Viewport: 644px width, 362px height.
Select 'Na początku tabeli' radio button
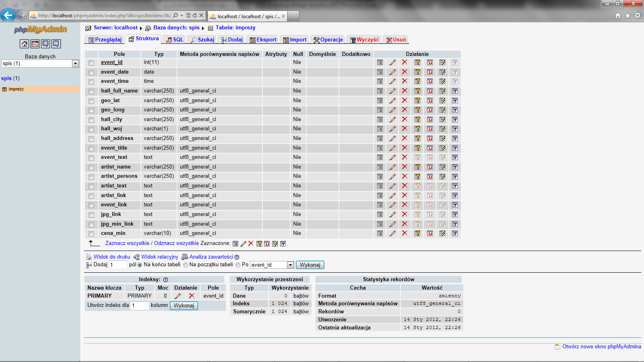tap(186, 265)
